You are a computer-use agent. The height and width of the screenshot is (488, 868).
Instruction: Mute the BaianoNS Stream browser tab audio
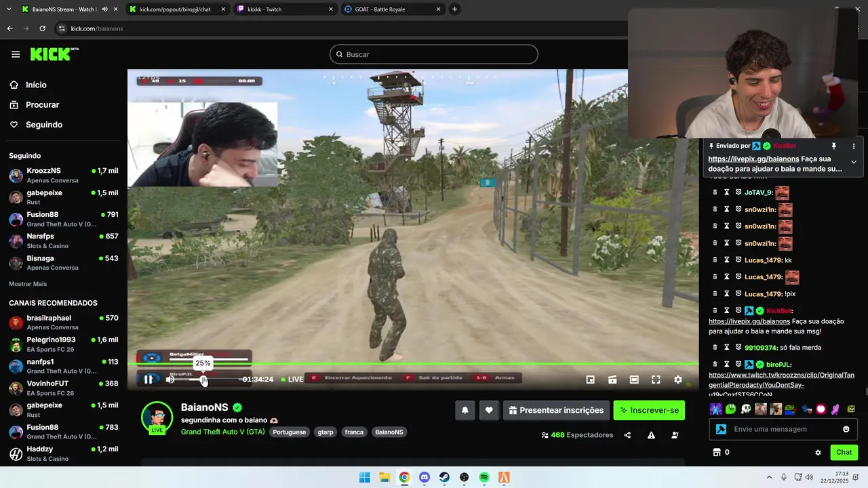tap(104, 9)
